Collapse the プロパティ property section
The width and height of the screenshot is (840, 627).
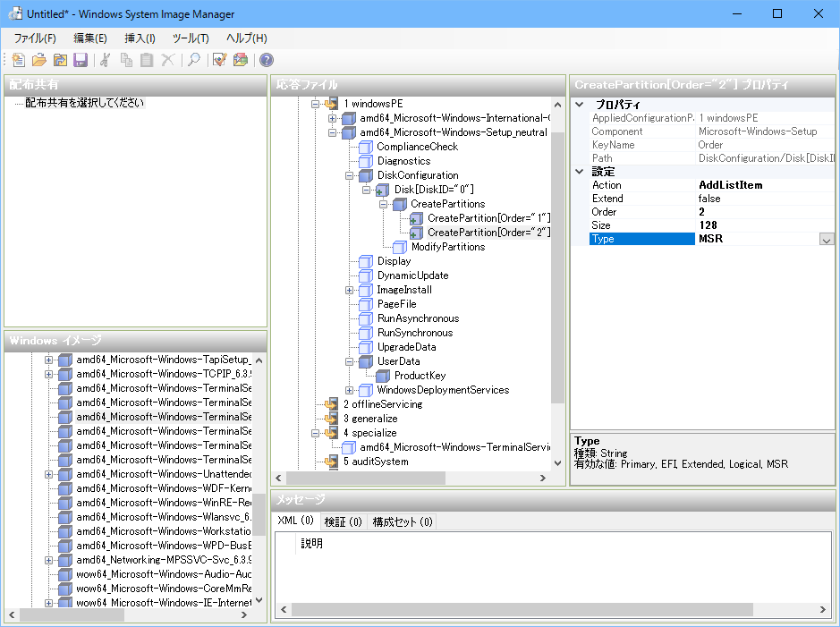(579, 105)
